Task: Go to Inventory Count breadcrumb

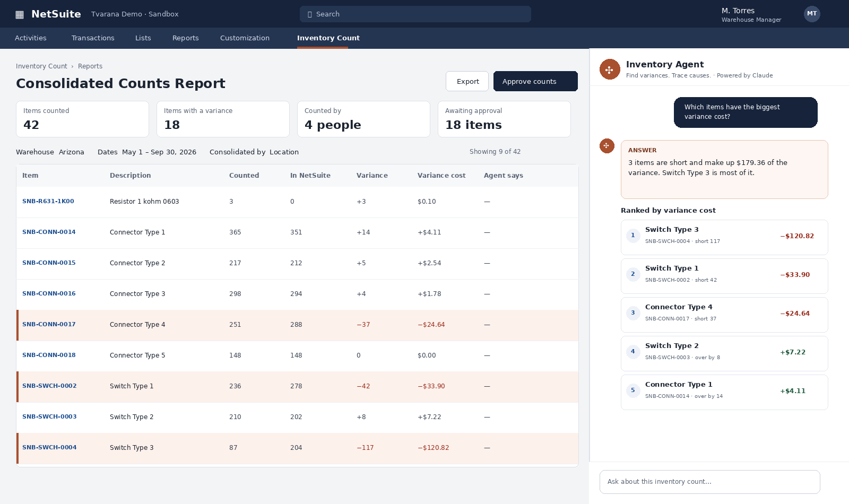Action: pos(41,66)
